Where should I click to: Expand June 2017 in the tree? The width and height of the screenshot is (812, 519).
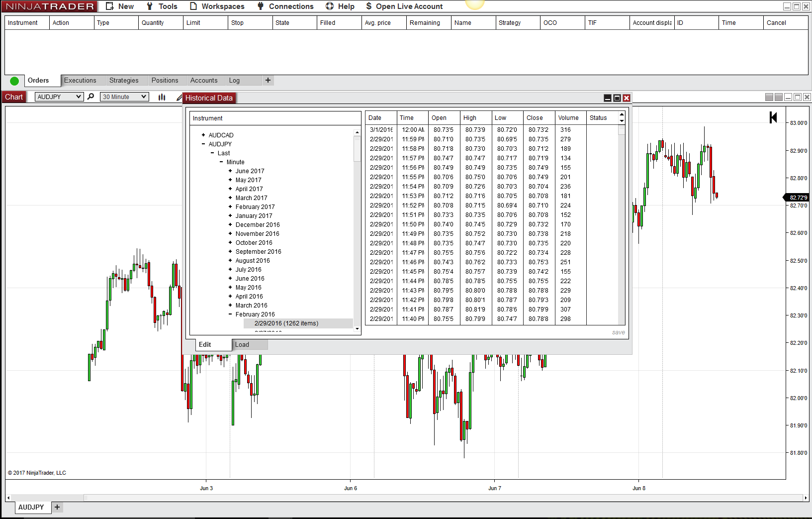pos(230,171)
